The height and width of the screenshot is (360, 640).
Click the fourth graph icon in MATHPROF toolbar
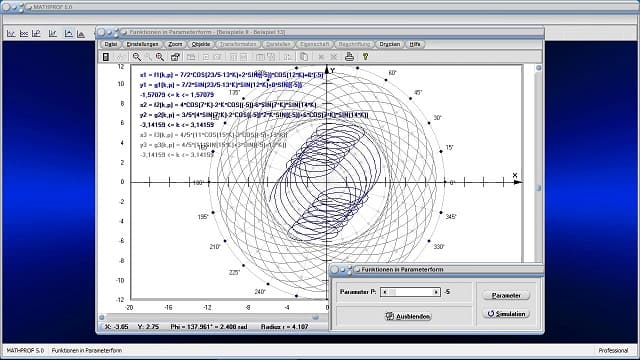coord(53,33)
